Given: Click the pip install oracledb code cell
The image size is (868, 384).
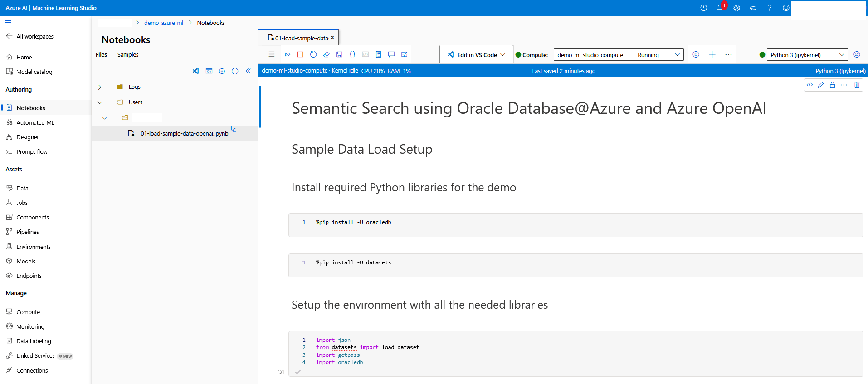Looking at the screenshot, I should (x=575, y=225).
